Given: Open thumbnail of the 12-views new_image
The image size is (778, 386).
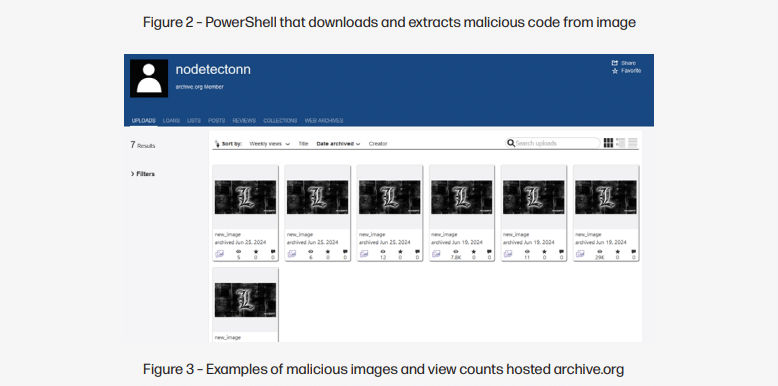Looking at the screenshot, I should click(x=389, y=197).
